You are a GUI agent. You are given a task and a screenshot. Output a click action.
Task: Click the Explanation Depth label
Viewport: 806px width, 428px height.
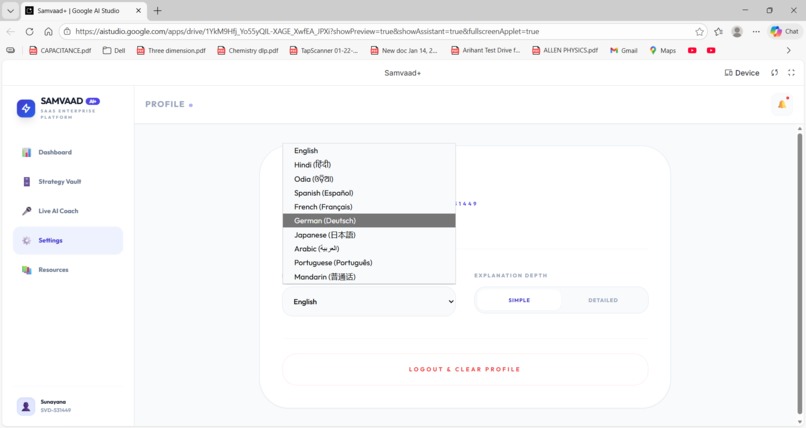[510, 275]
